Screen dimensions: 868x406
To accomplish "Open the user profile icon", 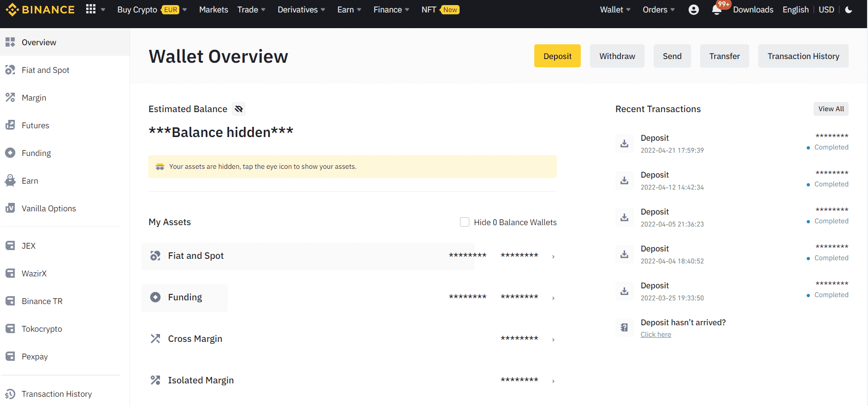I will tap(693, 10).
